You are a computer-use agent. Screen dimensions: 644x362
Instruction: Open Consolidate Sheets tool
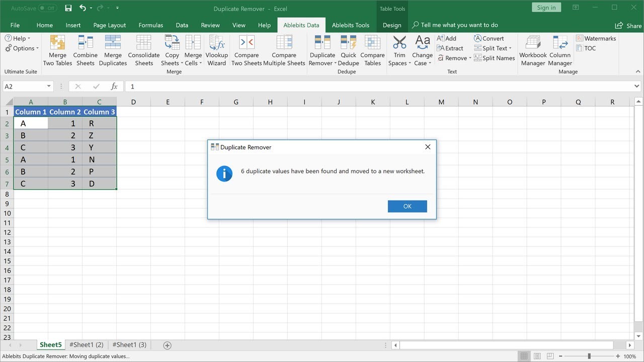[144, 50]
